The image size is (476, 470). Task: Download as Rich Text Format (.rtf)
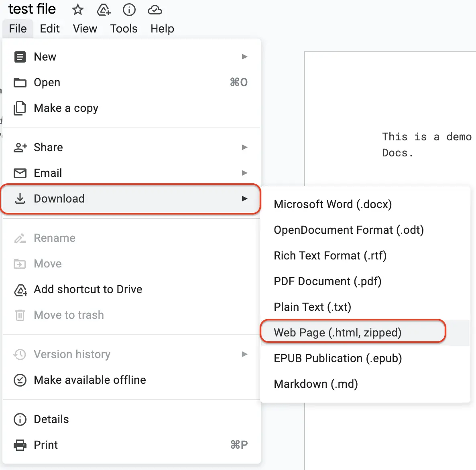click(x=365, y=255)
